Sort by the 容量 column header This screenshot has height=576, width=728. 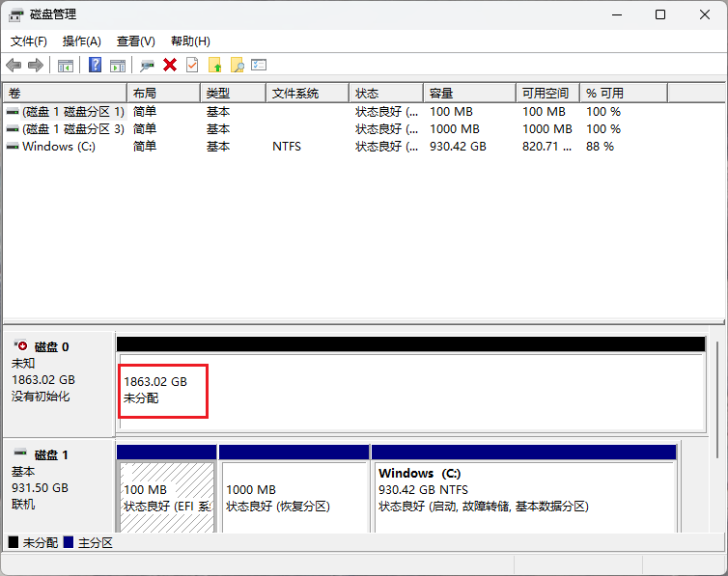pyautogui.click(x=470, y=94)
